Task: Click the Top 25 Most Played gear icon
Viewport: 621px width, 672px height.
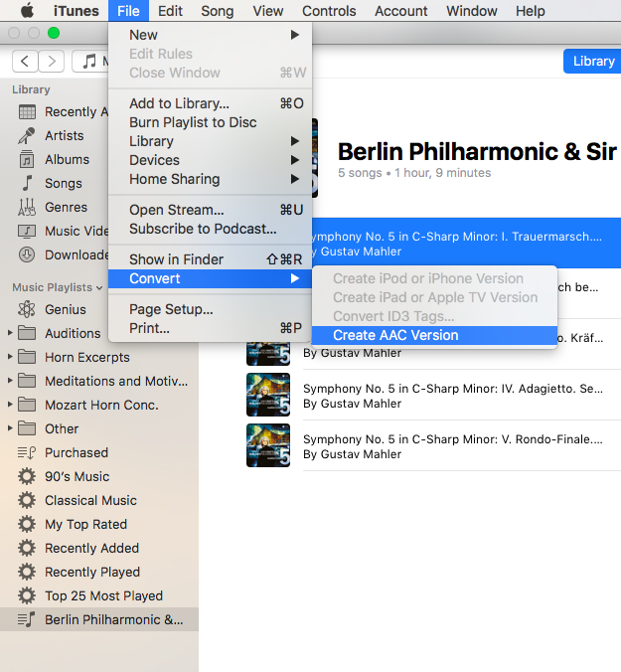Action: click(x=27, y=595)
